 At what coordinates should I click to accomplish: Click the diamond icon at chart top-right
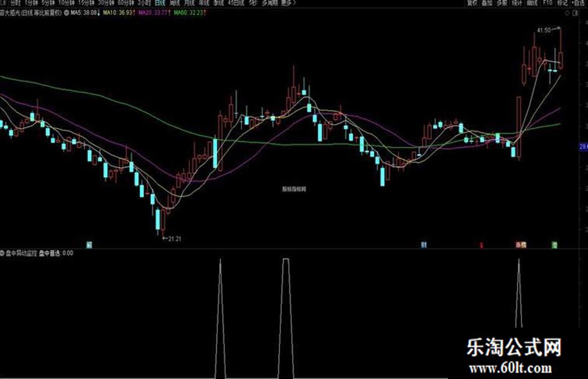[567, 13]
